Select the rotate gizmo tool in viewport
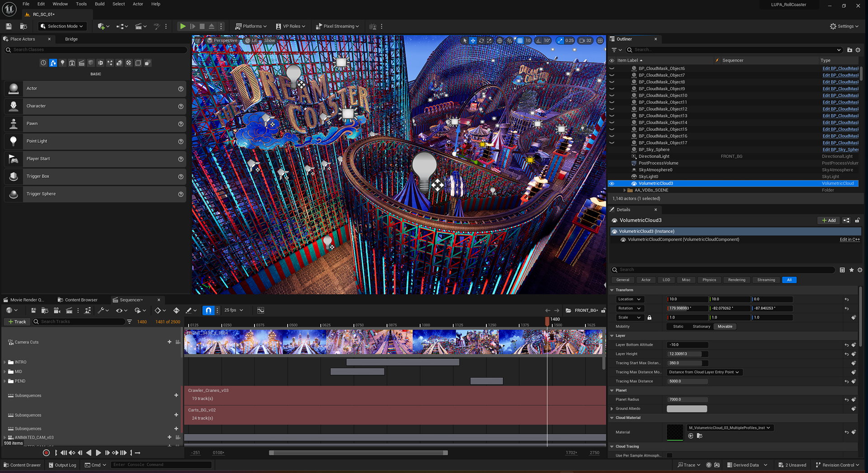 481,41
